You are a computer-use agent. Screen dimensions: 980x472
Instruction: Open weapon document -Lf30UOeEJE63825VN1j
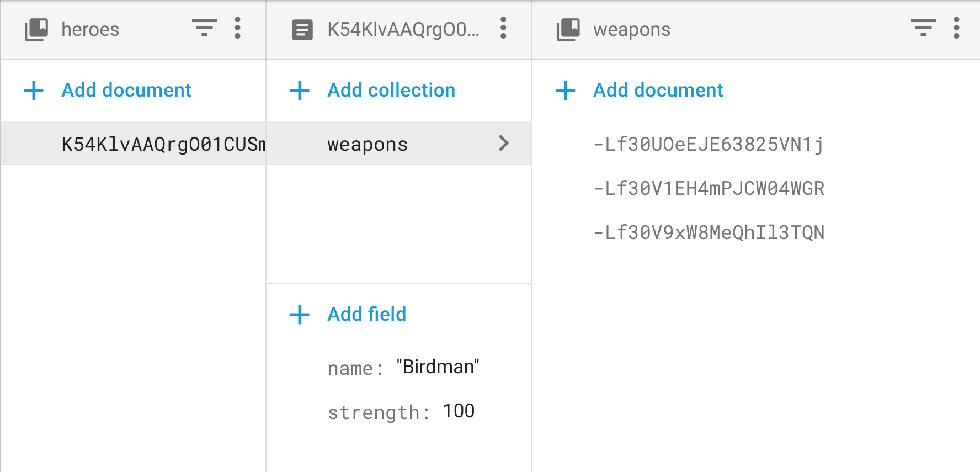click(709, 144)
